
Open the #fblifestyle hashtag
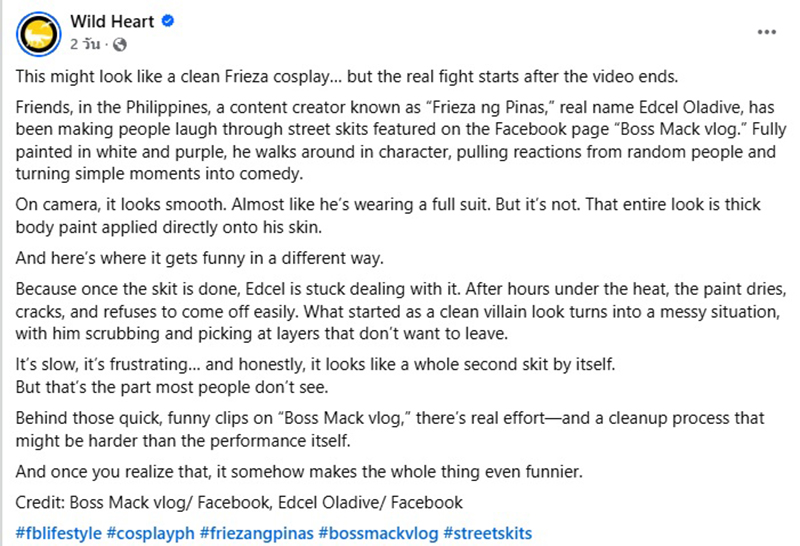59,533
